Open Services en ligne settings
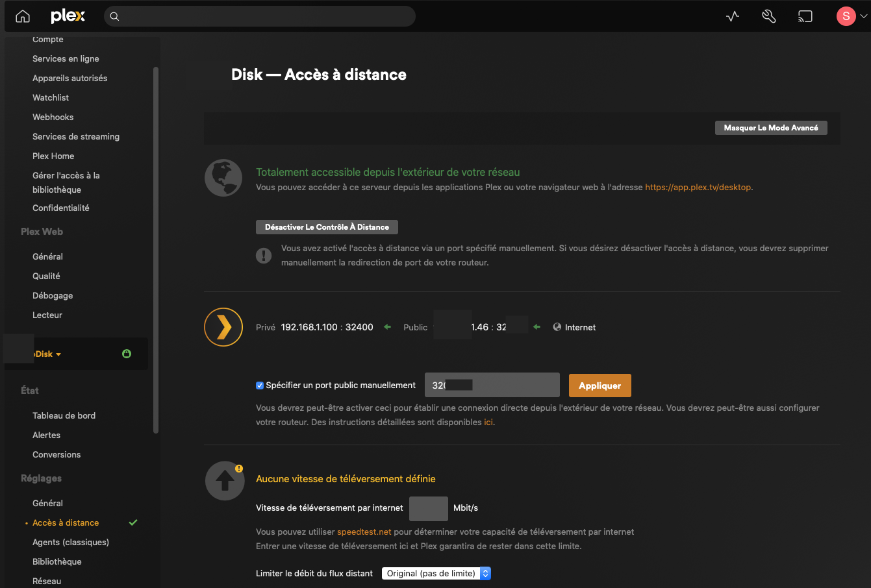The image size is (871, 588). pyautogui.click(x=66, y=58)
